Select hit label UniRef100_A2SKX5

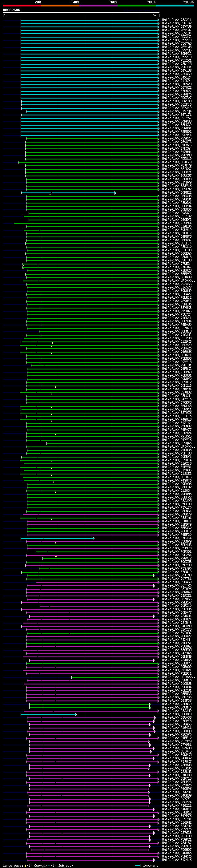(x=177, y=139)
